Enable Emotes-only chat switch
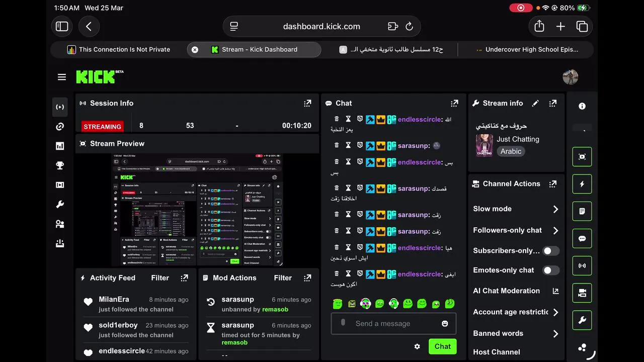Screen dimensions: 644x362 [550, 270]
